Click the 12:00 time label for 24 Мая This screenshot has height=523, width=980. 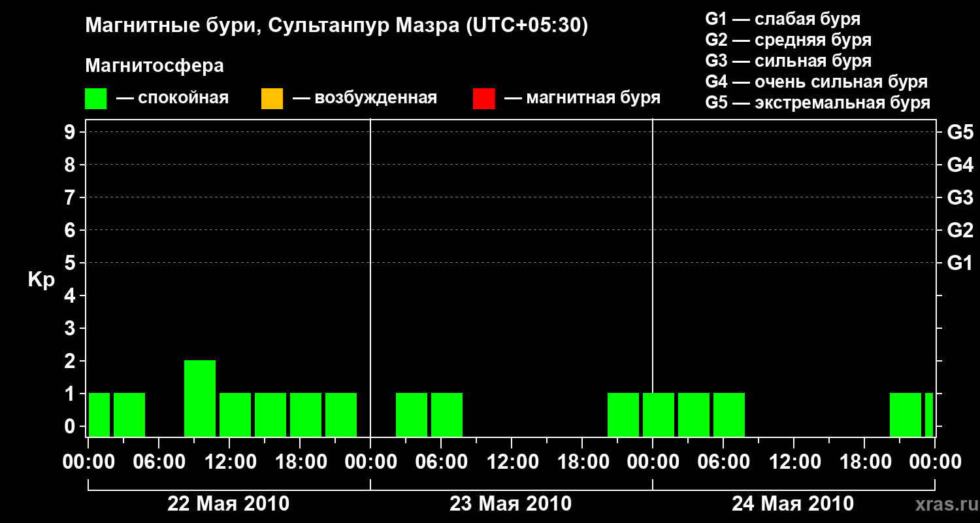(794, 462)
